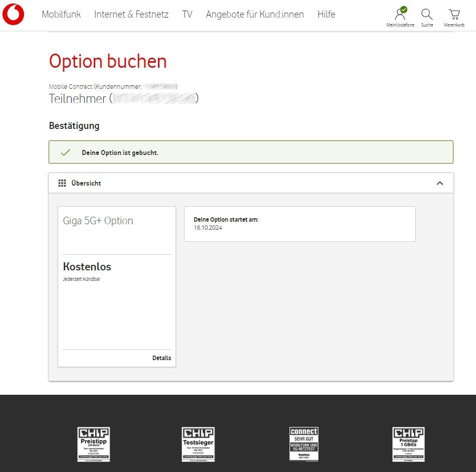Collapse the Übersicht section chevron
Viewport: 476px width, 472px height.
(439, 183)
